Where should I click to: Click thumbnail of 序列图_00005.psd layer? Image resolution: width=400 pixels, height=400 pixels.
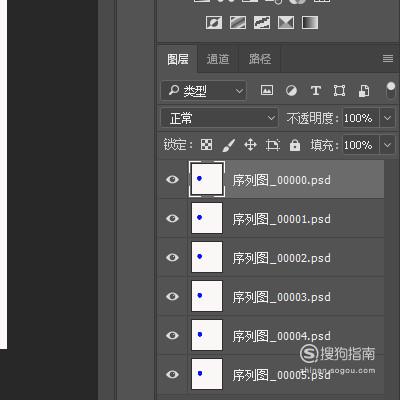click(x=207, y=374)
